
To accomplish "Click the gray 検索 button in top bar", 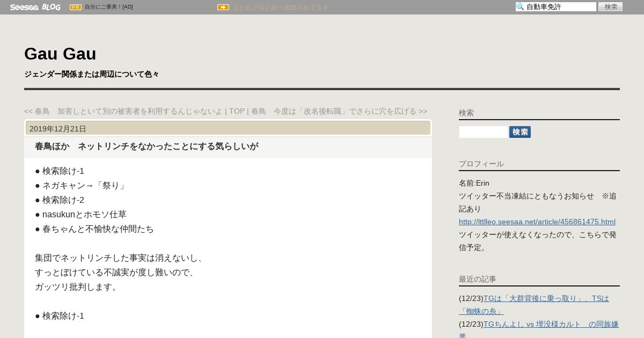I will tap(610, 7).
